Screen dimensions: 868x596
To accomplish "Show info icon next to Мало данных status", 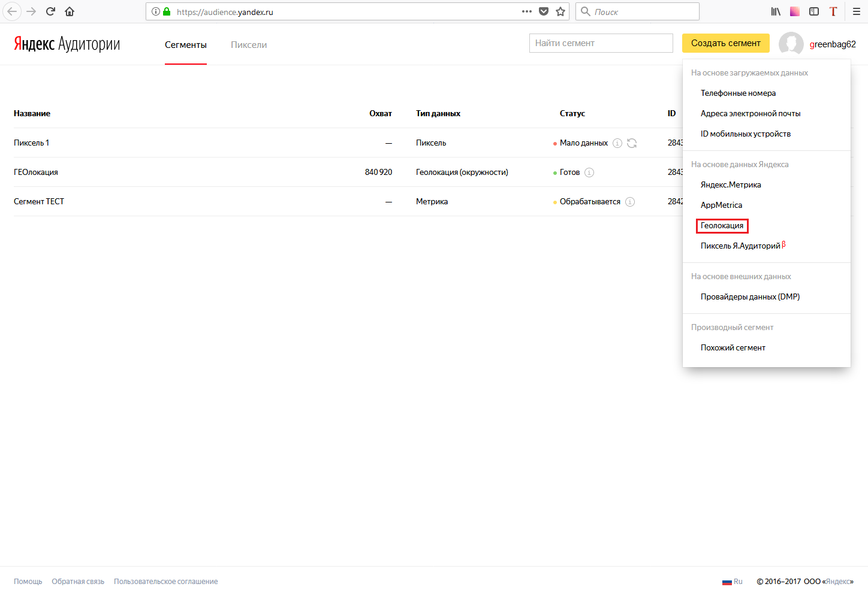I will 617,143.
